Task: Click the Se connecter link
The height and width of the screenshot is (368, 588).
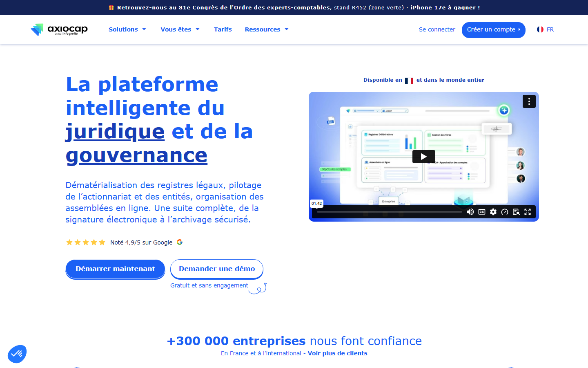Action: pyautogui.click(x=437, y=29)
